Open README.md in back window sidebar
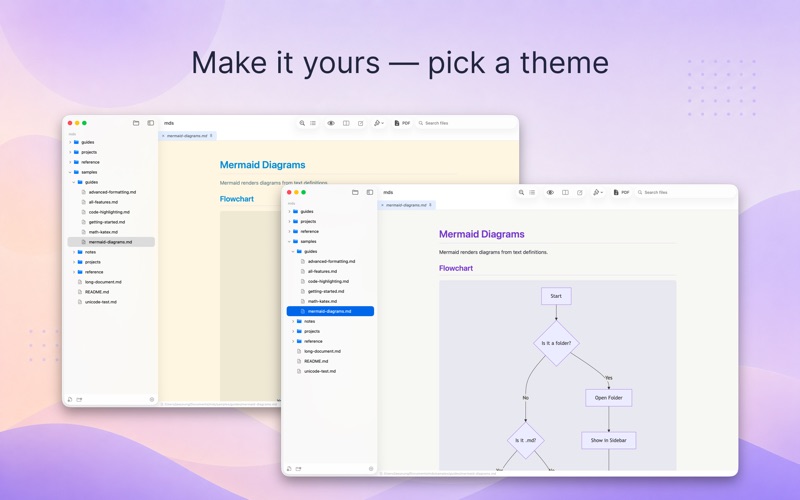 tap(111, 292)
